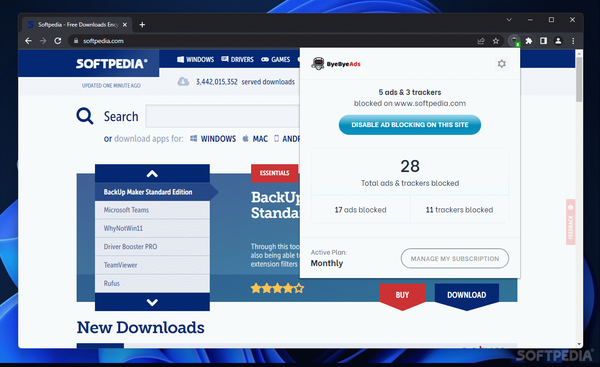This screenshot has height=367, width=600.
Task: Click the ByeByeAds robot logo
Action: [318, 64]
